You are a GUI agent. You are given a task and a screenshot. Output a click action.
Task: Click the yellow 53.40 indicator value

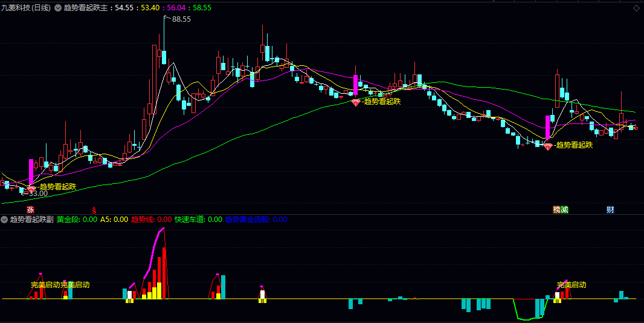150,8
